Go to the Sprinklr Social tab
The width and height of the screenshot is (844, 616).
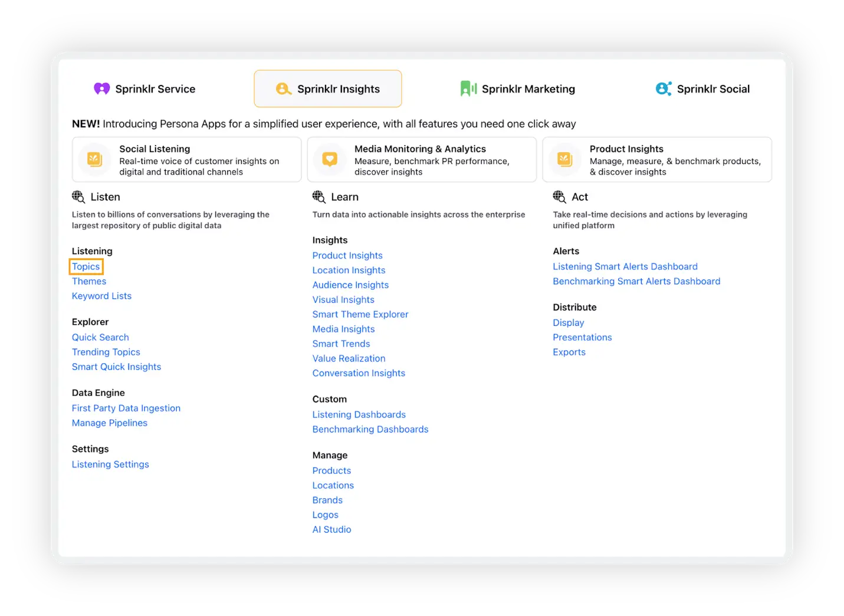pyautogui.click(x=702, y=88)
